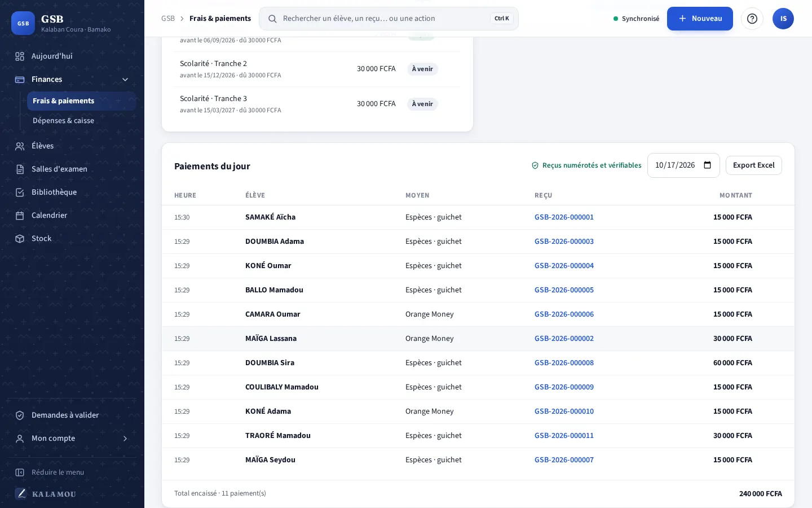Collapse the Finances section chevron

(125, 80)
